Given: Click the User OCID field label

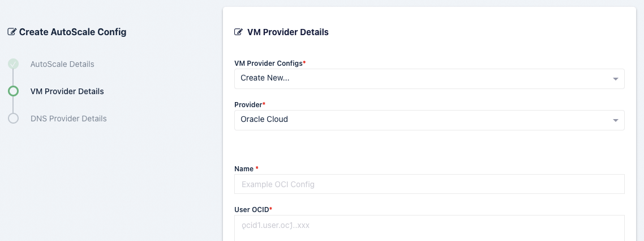Looking at the screenshot, I should coord(251,209).
